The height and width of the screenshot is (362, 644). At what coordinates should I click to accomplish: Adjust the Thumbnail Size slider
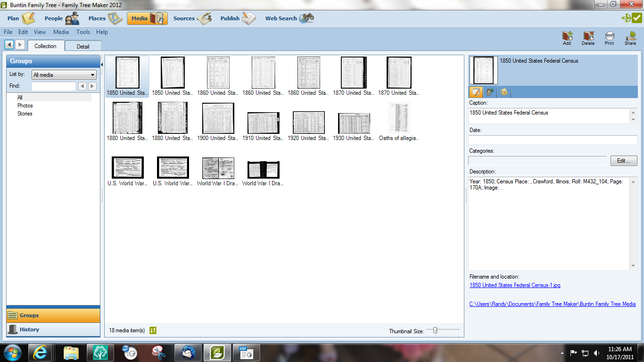coord(435,330)
